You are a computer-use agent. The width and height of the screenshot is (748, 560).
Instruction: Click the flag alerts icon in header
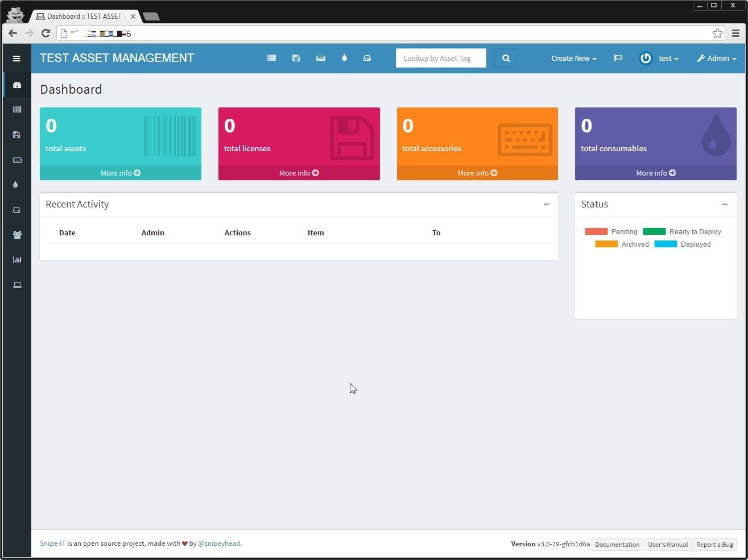618,58
